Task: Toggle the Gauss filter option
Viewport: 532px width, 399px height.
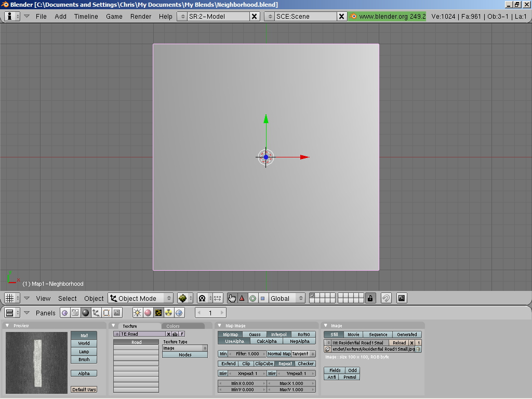Action: [255, 335]
